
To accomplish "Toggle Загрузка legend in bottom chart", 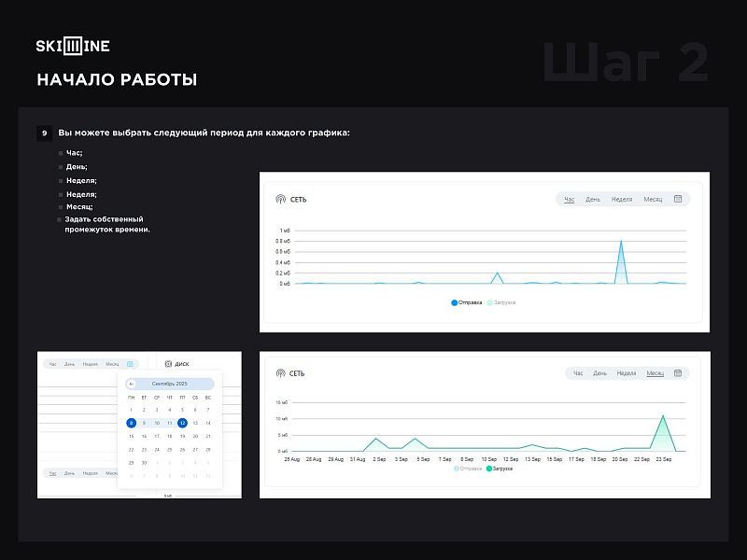I will click(499, 468).
